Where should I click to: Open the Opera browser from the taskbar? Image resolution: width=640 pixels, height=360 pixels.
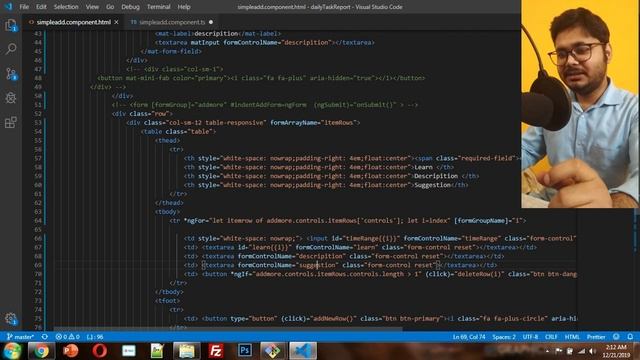pos(99,351)
